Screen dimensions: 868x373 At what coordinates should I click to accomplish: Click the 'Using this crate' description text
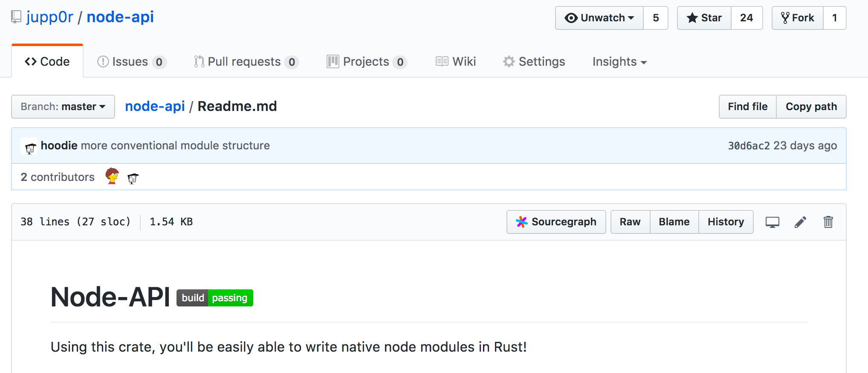pyautogui.click(x=289, y=347)
